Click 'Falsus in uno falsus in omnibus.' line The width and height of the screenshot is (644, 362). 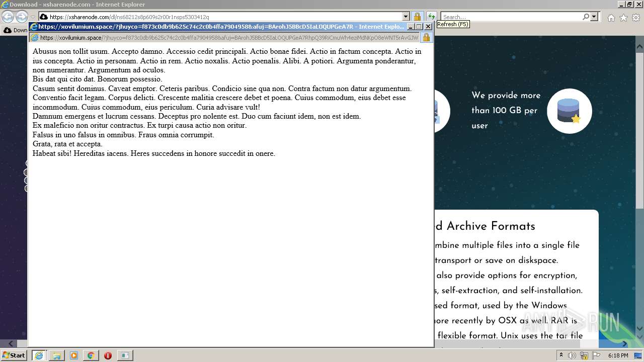coord(85,135)
